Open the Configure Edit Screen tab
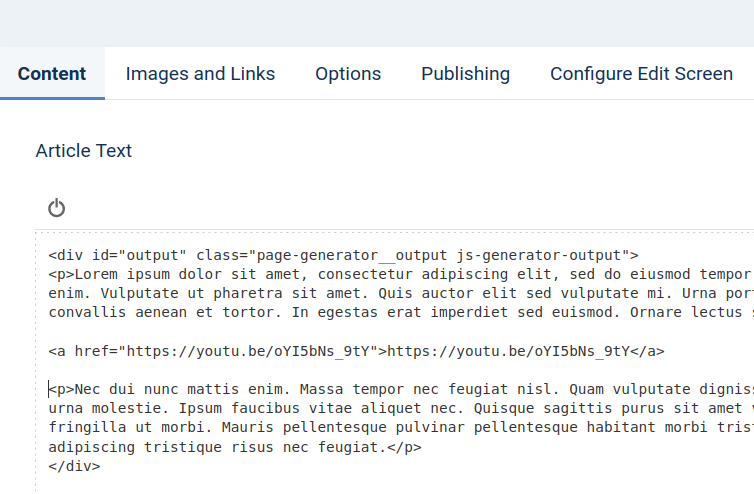 pyautogui.click(x=641, y=74)
